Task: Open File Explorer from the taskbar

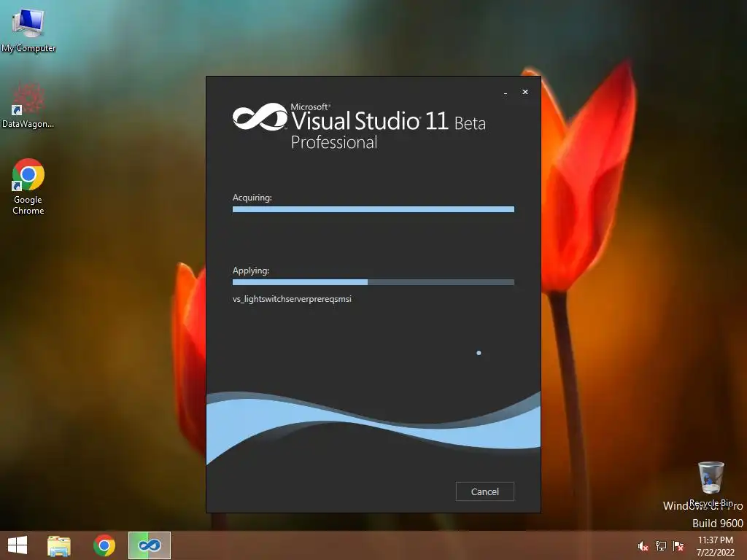Action: pyautogui.click(x=58, y=545)
